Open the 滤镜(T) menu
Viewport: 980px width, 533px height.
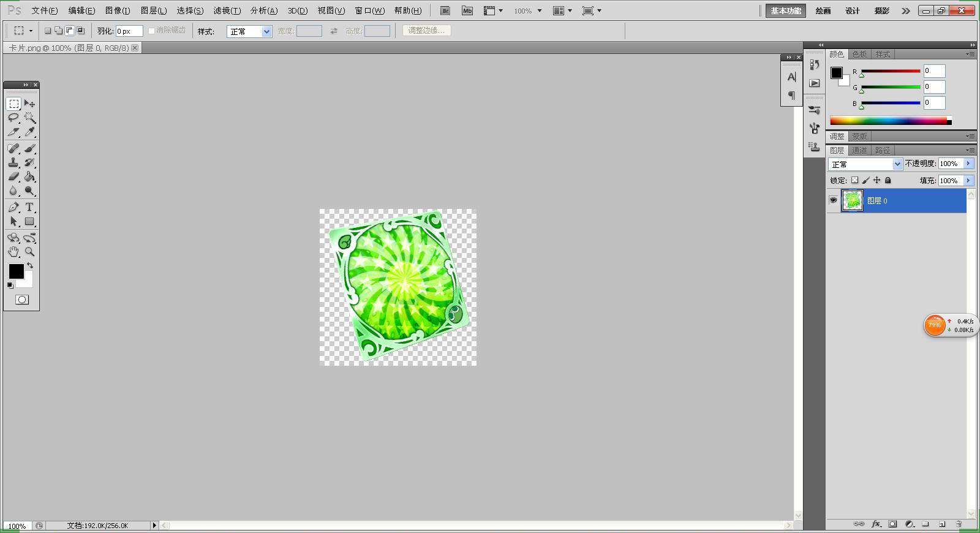tap(227, 10)
